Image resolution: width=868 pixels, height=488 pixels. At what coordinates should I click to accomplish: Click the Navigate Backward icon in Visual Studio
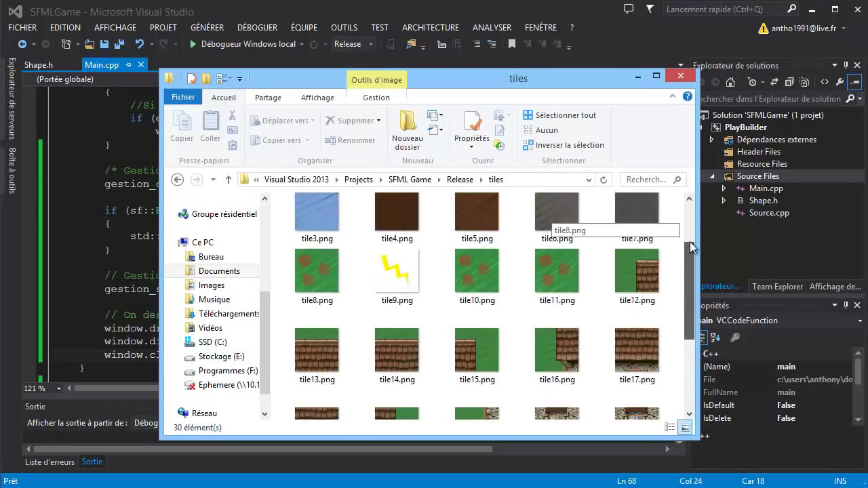[x=22, y=44]
